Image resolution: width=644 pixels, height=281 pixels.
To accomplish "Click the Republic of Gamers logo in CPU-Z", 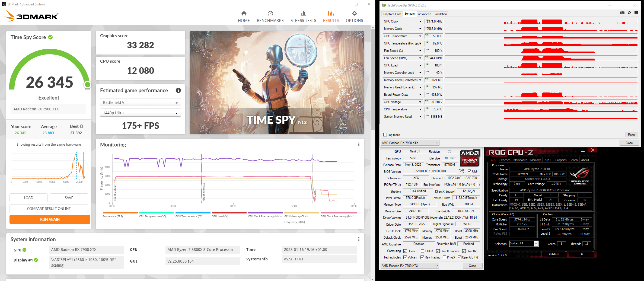I will pos(580,176).
